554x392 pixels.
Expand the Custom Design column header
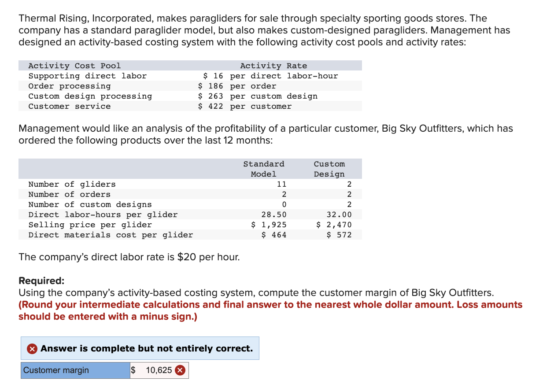(329, 169)
